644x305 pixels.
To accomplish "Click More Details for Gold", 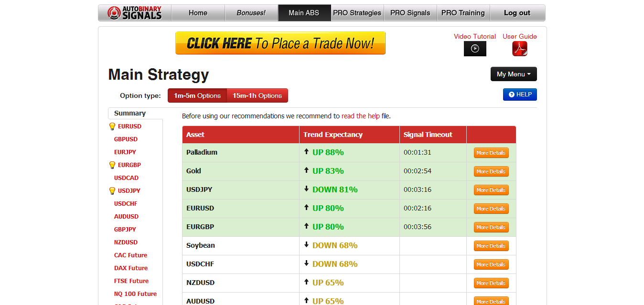I will click(x=491, y=171).
